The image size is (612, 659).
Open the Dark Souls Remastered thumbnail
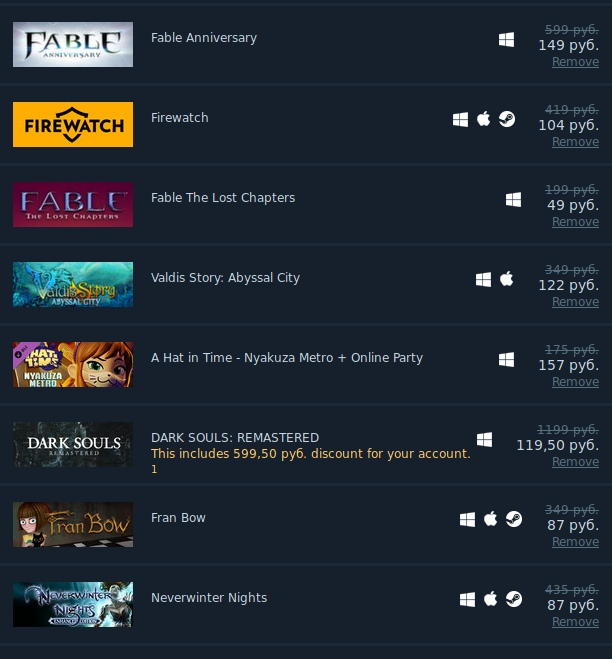pos(73,445)
